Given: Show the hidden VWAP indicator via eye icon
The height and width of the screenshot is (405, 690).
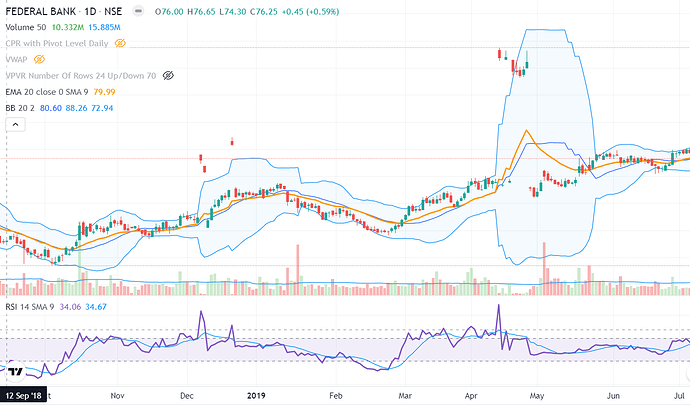Looking at the screenshot, I should coord(39,59).
